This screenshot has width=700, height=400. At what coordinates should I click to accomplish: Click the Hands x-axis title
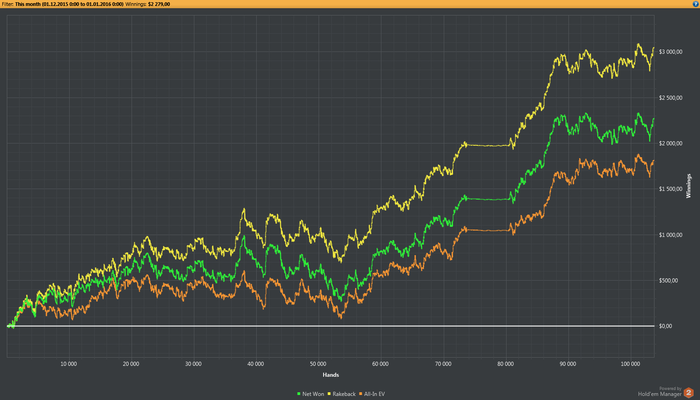click(x=331, y=375)
